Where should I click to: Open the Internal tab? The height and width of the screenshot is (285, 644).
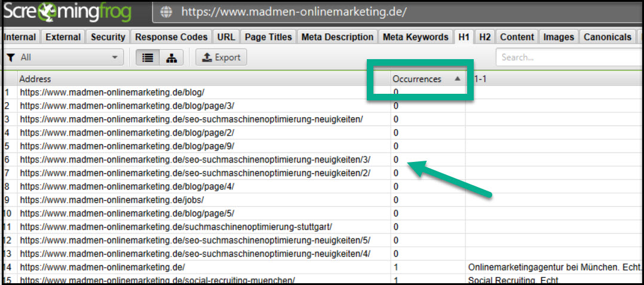point(20,37)
